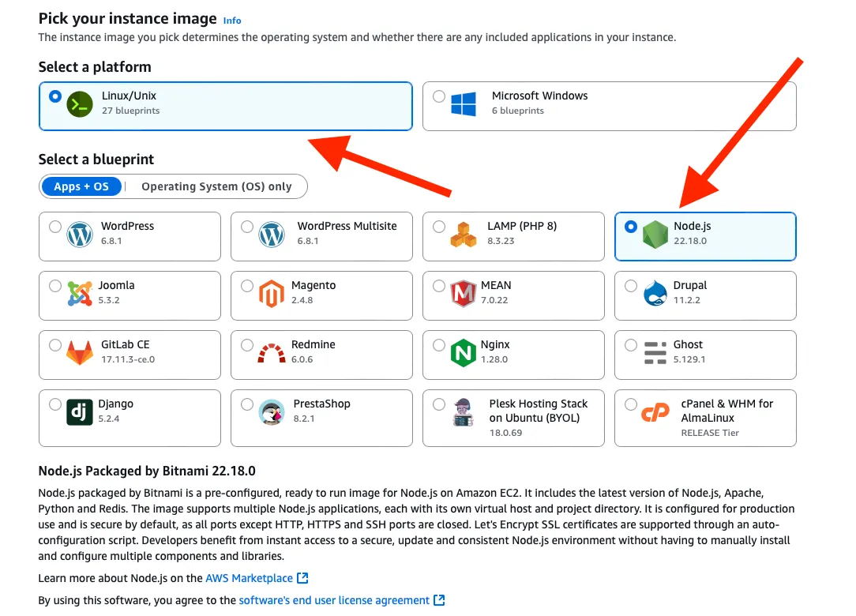
Task: Click the "1.28.0" Nginx version text
Action: point(494,359)
